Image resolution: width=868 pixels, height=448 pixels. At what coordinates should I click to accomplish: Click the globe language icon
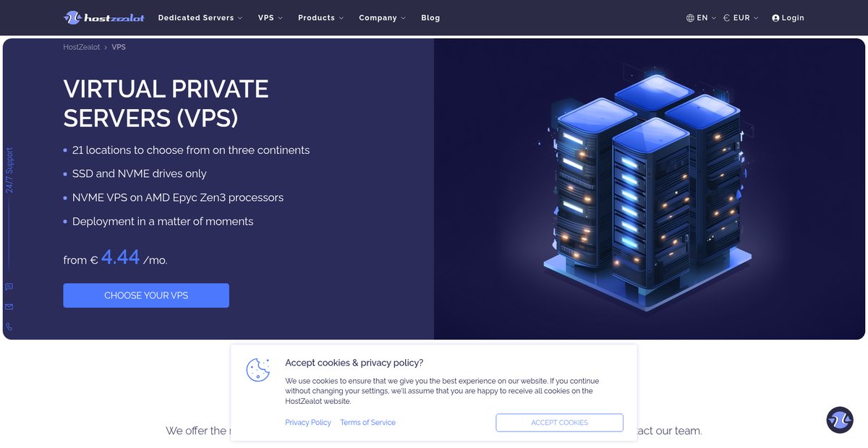pyautogui.click(x=690, y=18)
